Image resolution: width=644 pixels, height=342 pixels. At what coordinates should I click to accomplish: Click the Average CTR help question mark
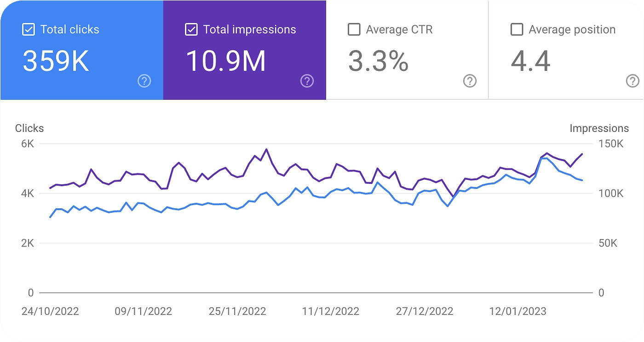(x=469, y=81)
